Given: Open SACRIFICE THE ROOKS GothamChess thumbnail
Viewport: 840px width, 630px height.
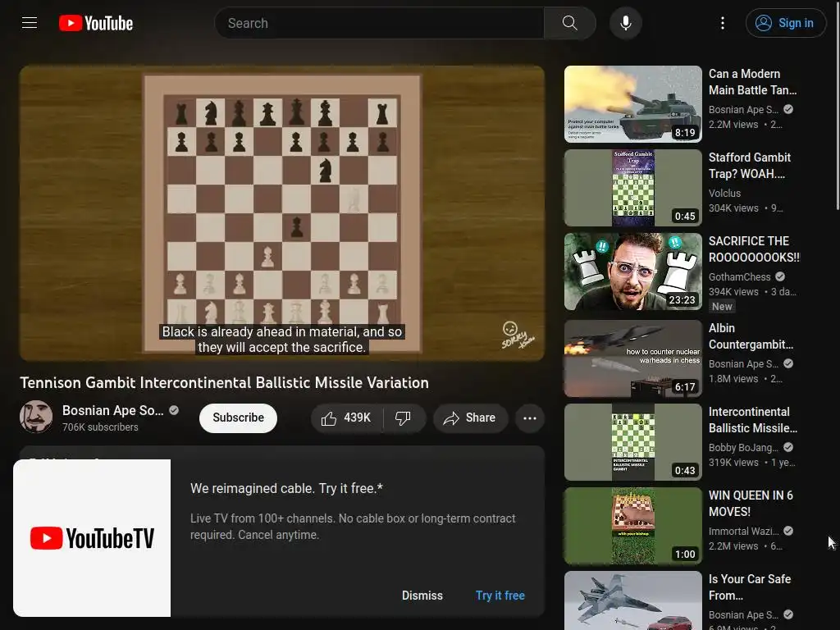Looking at the screenshot, I should 632,271.
